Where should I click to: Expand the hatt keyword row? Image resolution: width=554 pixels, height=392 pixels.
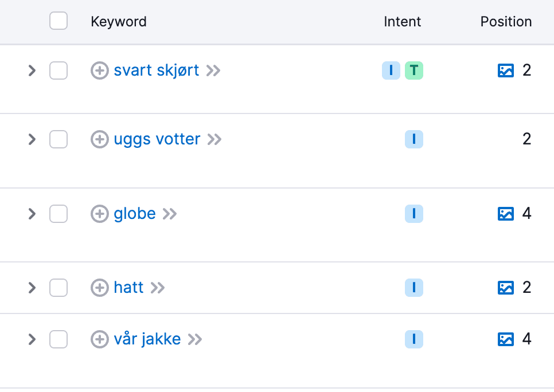coord(32,288)
